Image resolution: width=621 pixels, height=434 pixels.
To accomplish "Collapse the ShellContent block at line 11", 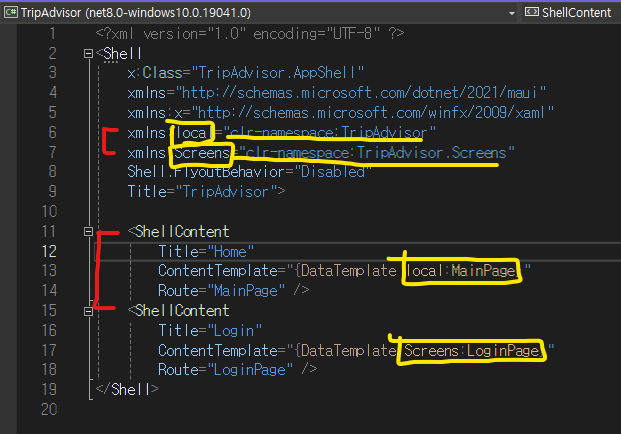I will click(x=89, y=232).
